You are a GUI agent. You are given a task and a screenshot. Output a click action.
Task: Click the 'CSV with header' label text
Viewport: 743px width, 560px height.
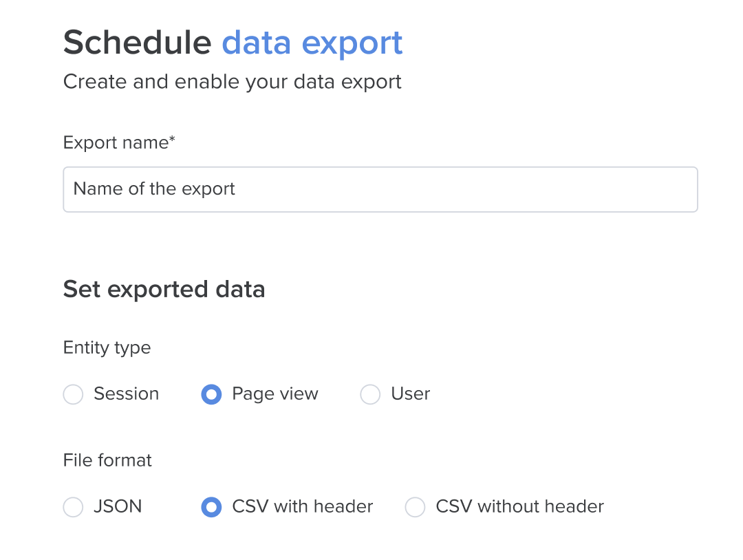pyautogui.click(x=302, y=506)
